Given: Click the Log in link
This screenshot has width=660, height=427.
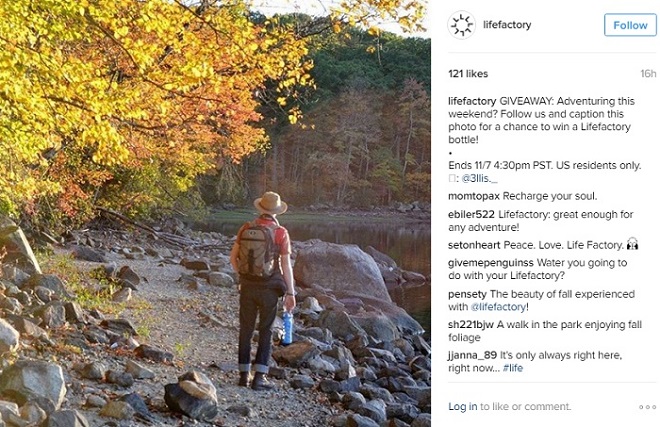Looking at the screenshot, I should click(463, 407).
